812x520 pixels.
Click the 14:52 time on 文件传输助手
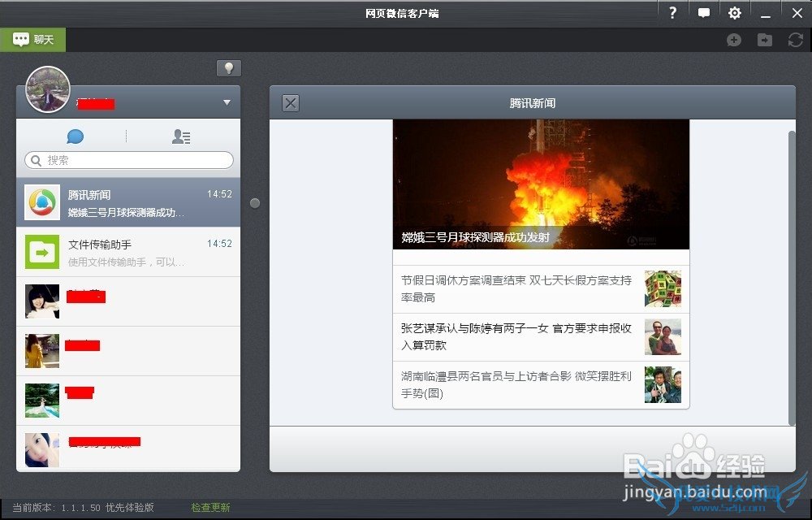click(219, 244)
